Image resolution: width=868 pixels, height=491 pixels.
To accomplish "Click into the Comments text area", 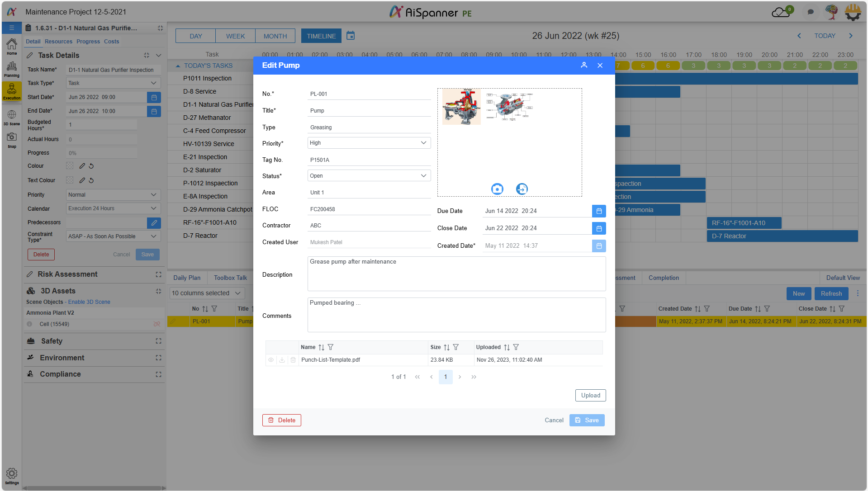I will point(456,315).
